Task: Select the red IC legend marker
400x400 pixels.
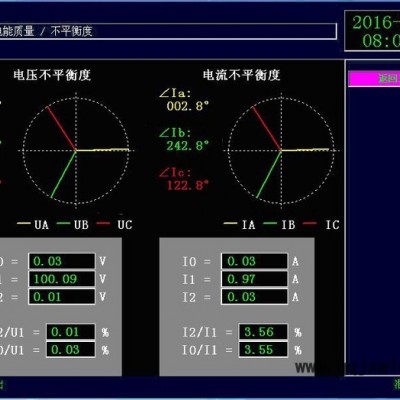Action: pyautogui.click(x=310, y=223)
